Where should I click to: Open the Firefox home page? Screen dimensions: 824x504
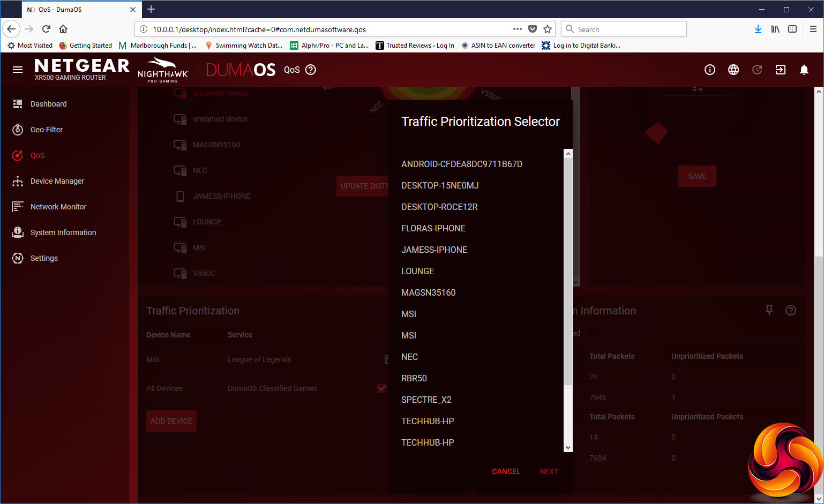pos(63,29)
